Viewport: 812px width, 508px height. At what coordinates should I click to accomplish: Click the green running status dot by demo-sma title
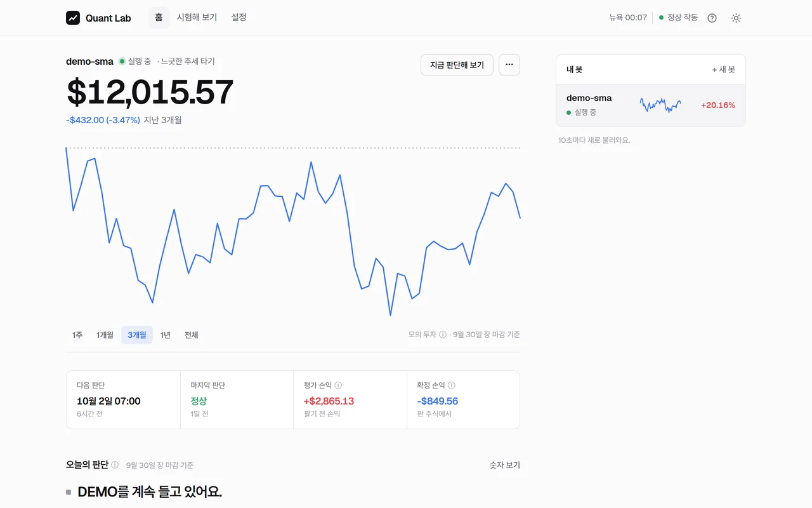pyautogui.click(x=122, y=62)
